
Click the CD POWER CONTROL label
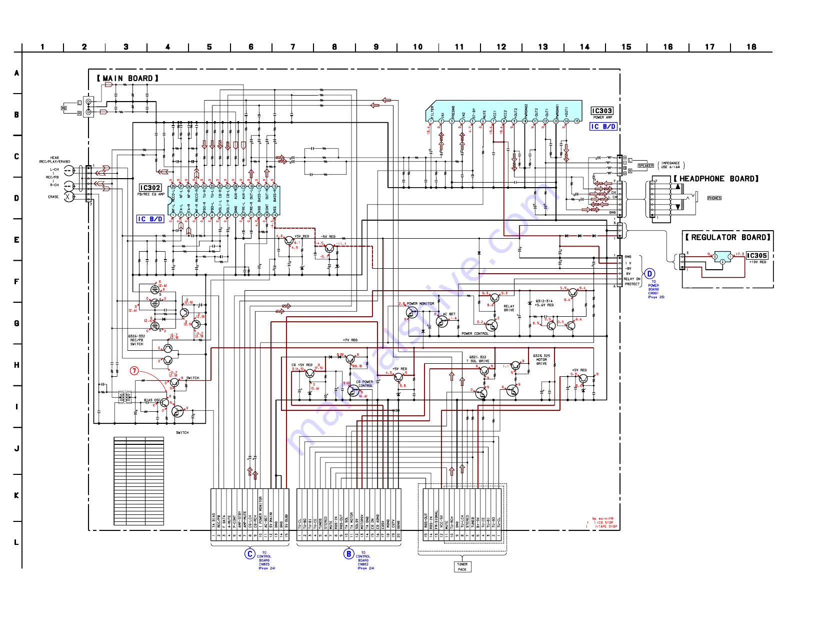pos(365,384)
